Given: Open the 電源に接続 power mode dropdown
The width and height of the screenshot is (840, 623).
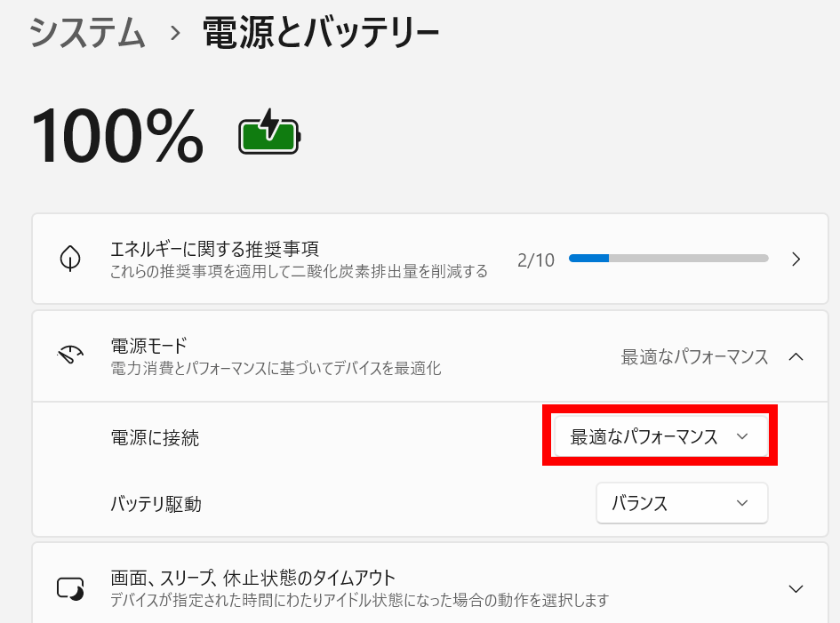Looking at the screenshot, I should point(660,436).
